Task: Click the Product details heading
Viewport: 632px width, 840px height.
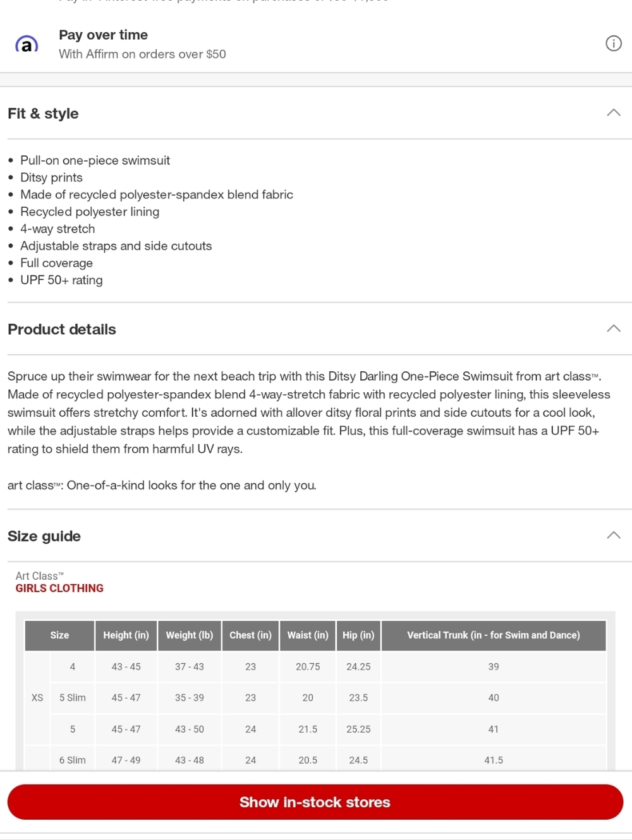Action: coord(62,330)
